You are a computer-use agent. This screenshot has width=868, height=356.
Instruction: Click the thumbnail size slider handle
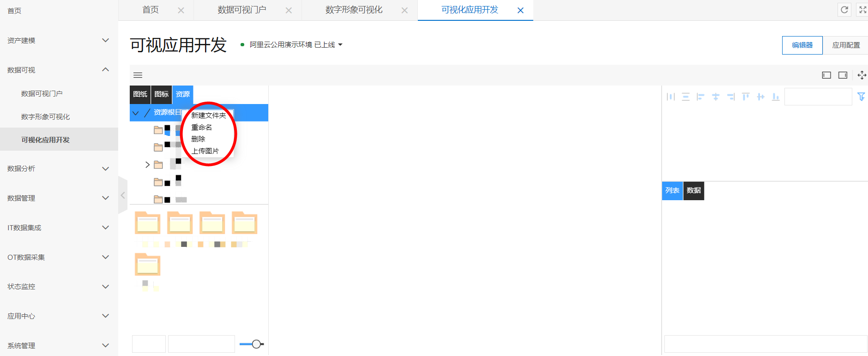pyautogui.click(x=256, y=344)
